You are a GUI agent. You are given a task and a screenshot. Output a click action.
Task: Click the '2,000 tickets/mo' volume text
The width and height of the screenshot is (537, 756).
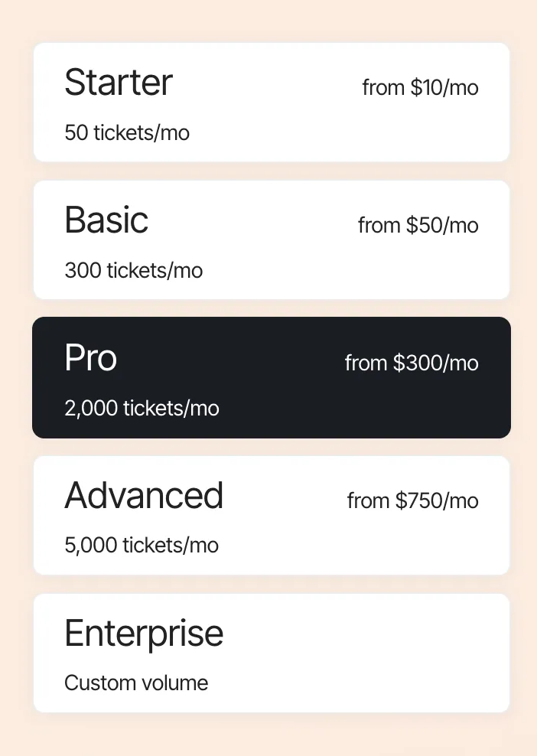pos(142,409)
